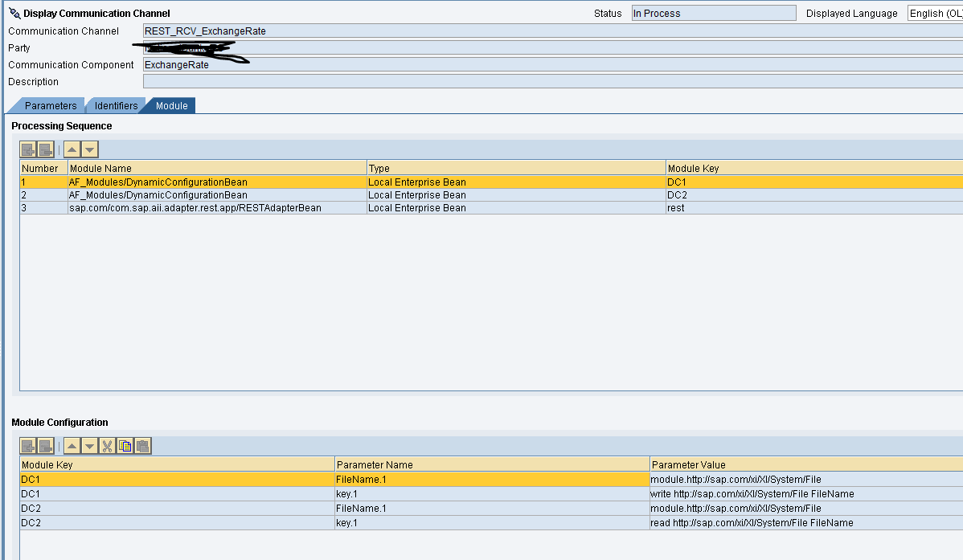Switch to the Parameters tab
The image size is (963, 560).
click(51, 105)
